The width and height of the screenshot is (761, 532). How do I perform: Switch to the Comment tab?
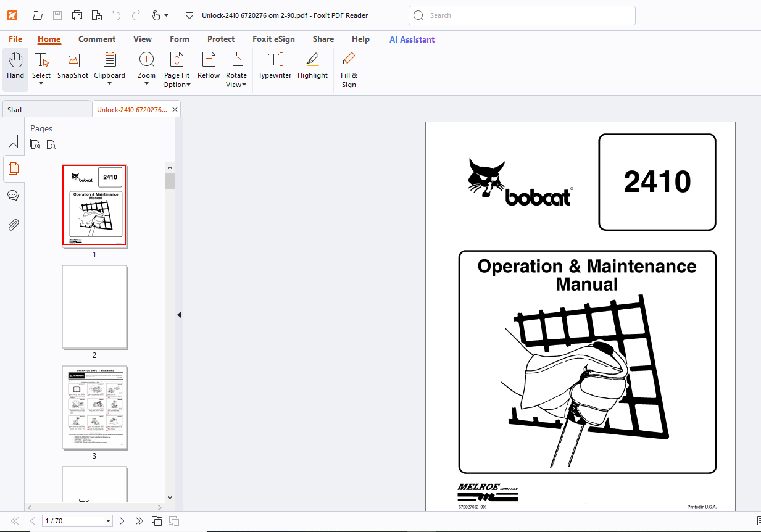pos(97,39)
